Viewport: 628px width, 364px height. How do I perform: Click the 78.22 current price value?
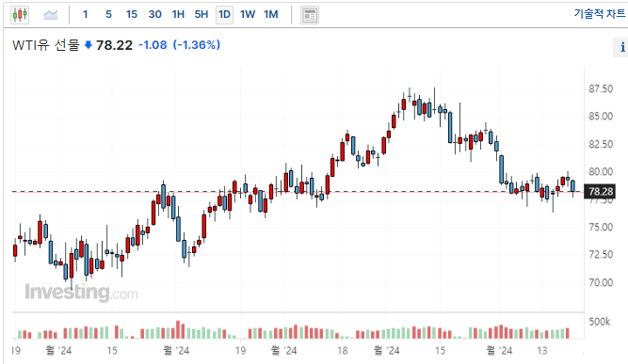point(114,45)
